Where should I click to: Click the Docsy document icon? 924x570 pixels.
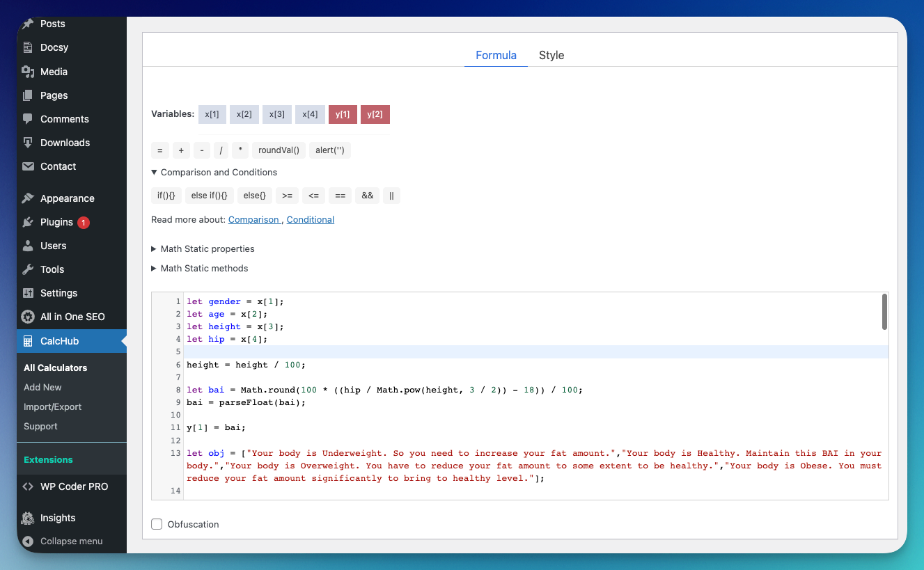coord(28,47)
